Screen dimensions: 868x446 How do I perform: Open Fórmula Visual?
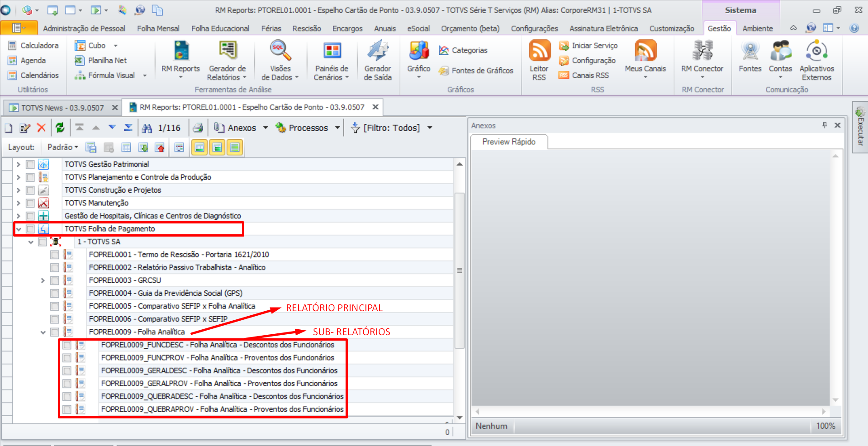point(111,75)
